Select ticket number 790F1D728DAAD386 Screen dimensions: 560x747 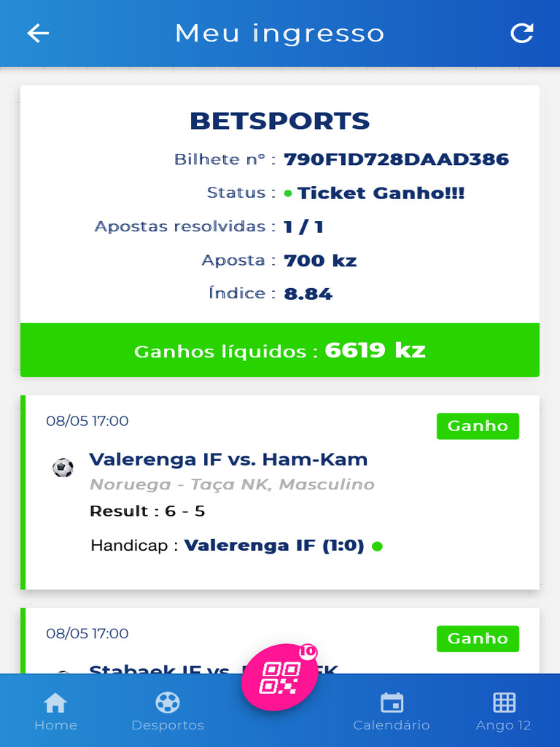(396, 159)
